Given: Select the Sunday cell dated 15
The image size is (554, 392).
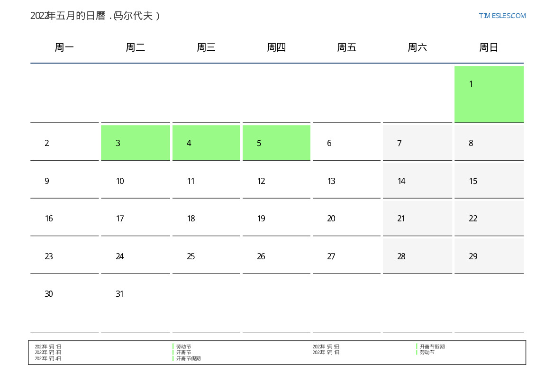Looking at the screenshot, I should click(489, 180).
